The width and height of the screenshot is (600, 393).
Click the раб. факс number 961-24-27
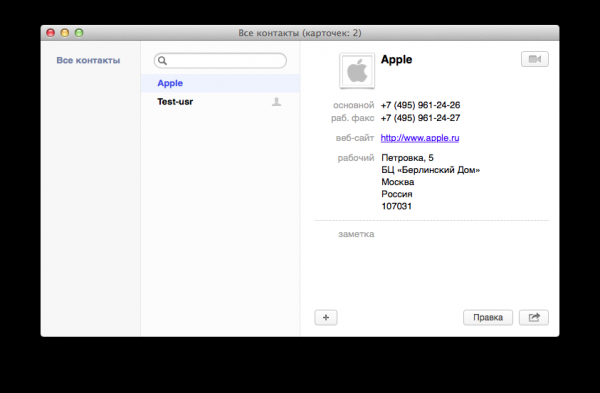click(420, 118)
